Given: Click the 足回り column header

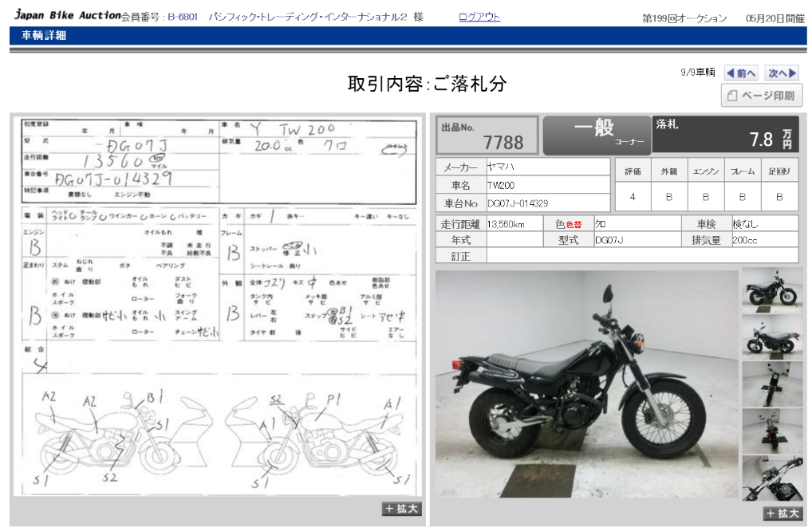Looking at the screenshot, I should (779, 171).
